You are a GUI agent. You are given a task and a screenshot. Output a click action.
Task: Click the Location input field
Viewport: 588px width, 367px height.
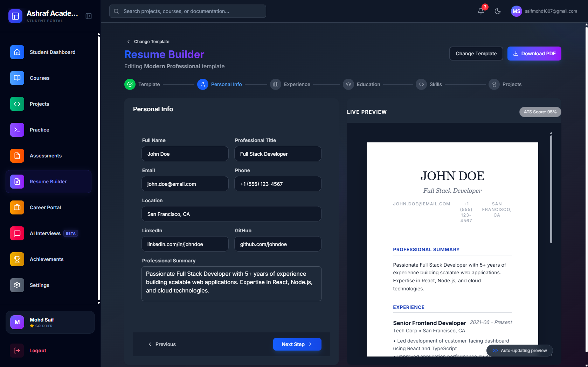pos(231,214)
